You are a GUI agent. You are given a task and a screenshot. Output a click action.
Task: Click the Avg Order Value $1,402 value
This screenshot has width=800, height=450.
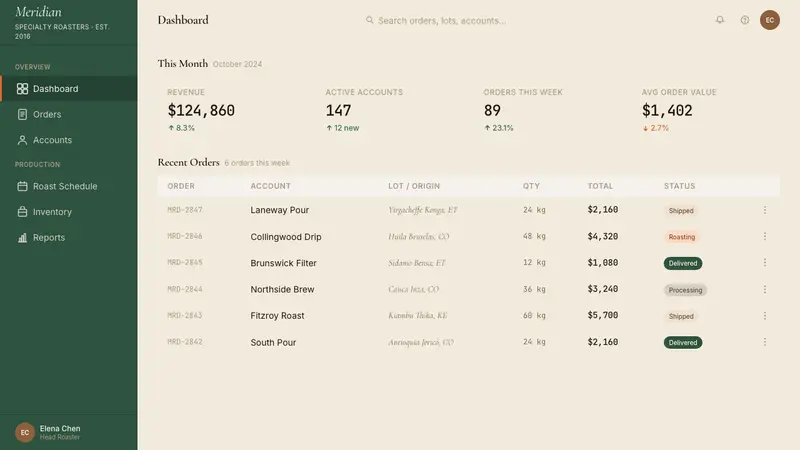[x=667, y=110]
